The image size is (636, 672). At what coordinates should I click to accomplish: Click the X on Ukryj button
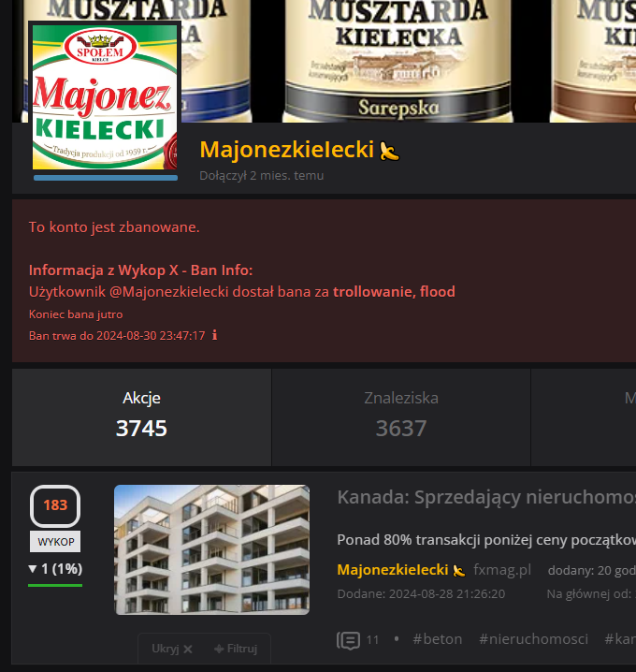point(188,649)
